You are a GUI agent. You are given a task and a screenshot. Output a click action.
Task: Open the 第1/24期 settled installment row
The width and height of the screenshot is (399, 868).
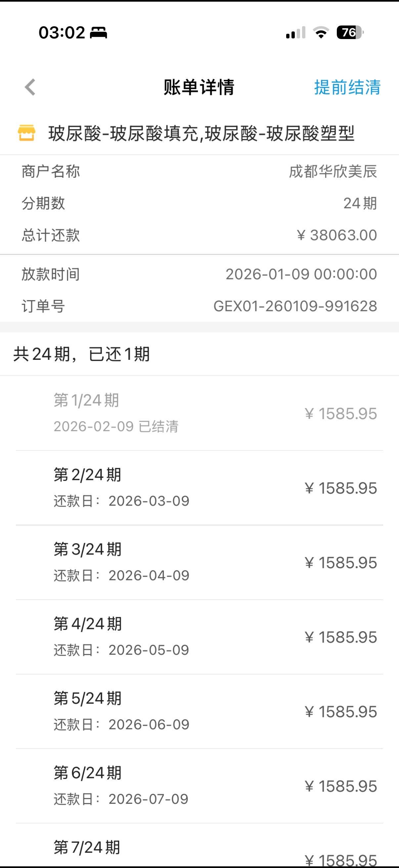click(x=199, y=413)
